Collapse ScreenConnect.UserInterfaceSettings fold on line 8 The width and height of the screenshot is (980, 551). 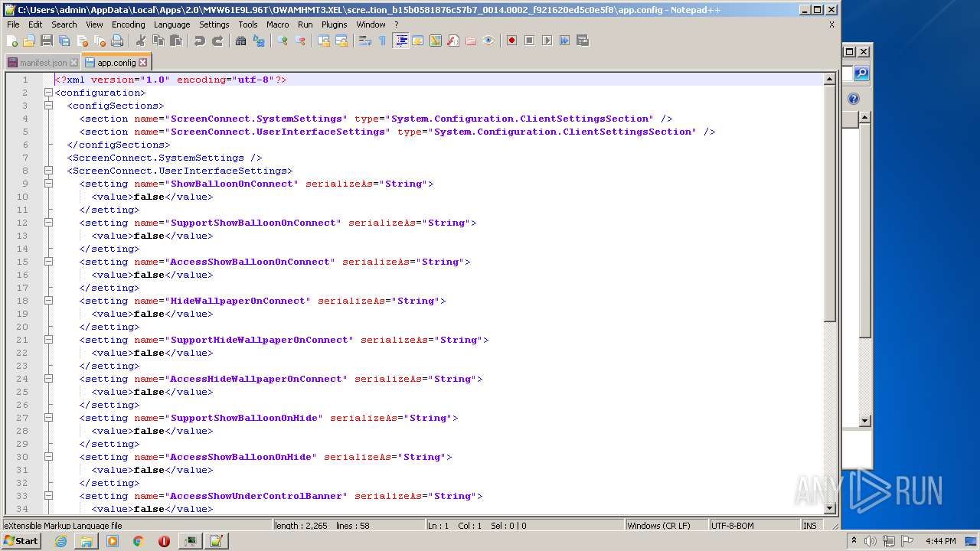[x=48, y=171]
